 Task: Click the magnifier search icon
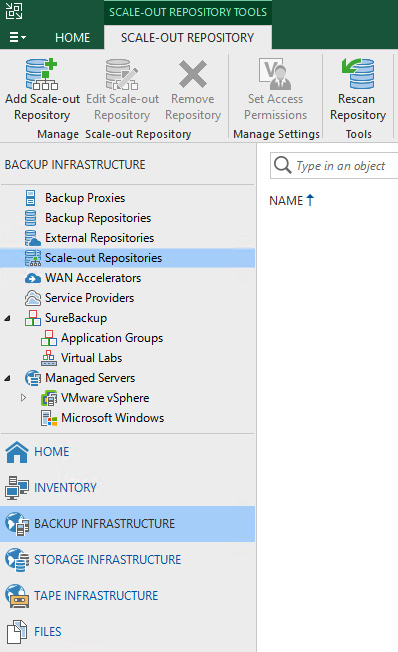pyautogui.click(x=282, y=165)
